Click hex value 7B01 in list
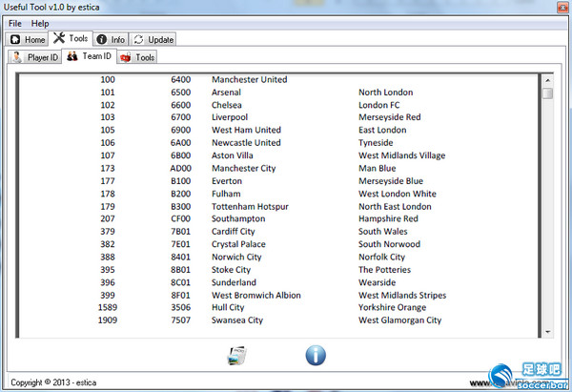The width and height of the screenshot is (572, 392). click(x=180, y=232)
